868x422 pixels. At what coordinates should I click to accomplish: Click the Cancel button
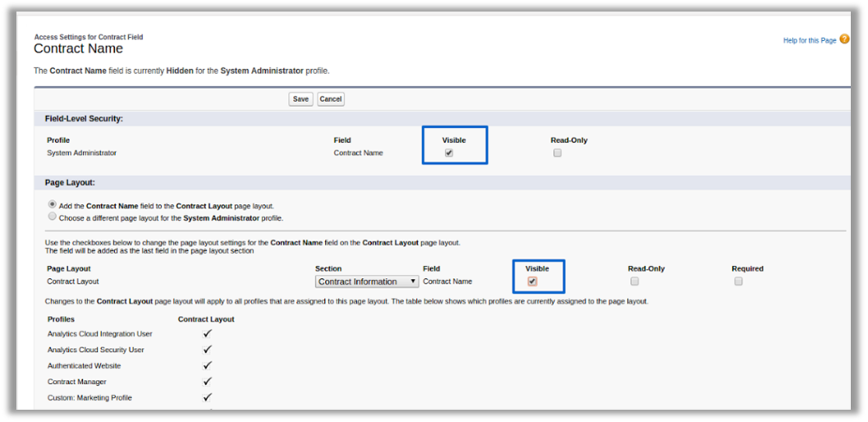click(x=330, y=99)
